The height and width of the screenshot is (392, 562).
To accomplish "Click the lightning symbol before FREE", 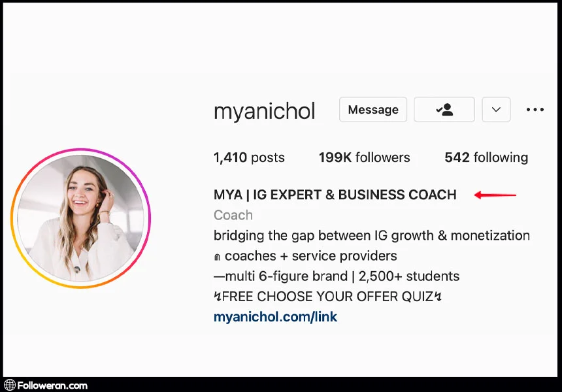I will pos(217,297).
